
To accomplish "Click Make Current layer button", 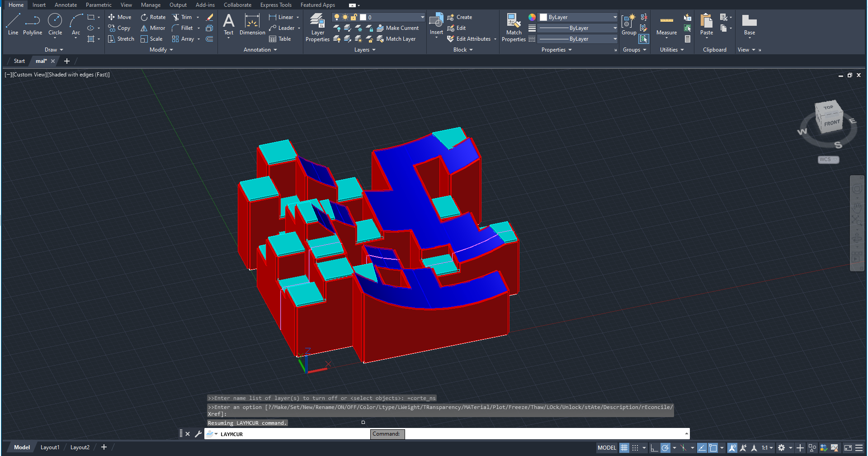I will click(398, 28).
